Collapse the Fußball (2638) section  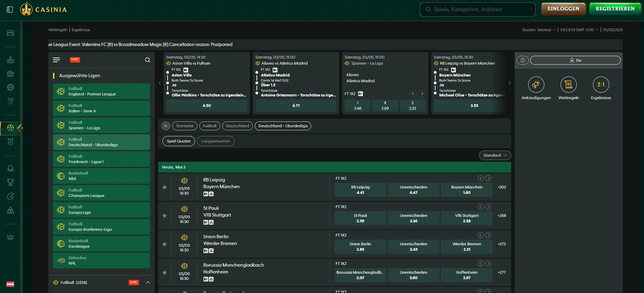point(148,283)
